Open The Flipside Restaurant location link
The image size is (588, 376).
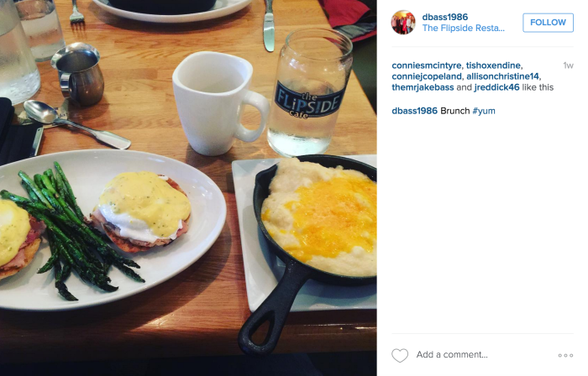coord(463,28)
